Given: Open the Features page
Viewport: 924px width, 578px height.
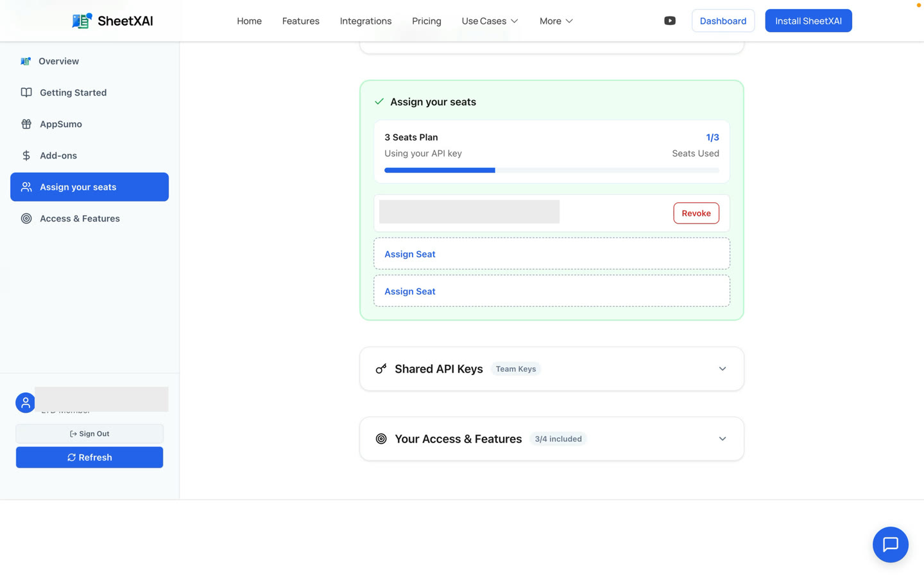Looking at the screenshot, I should coord(301,21).
